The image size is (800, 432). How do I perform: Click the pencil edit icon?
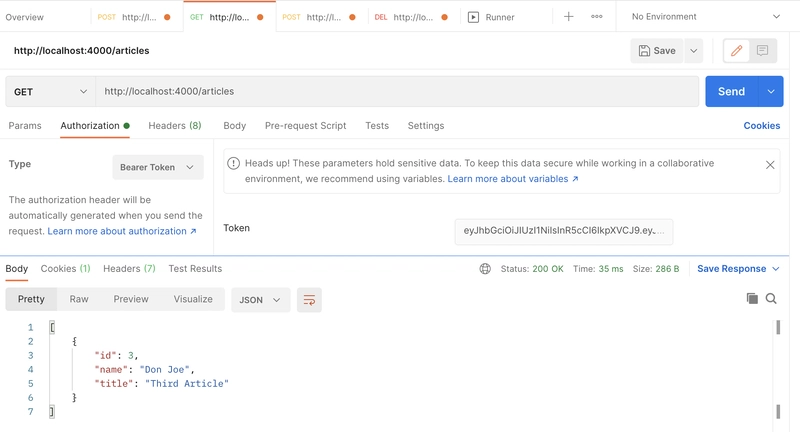click(x=736, y=51)
